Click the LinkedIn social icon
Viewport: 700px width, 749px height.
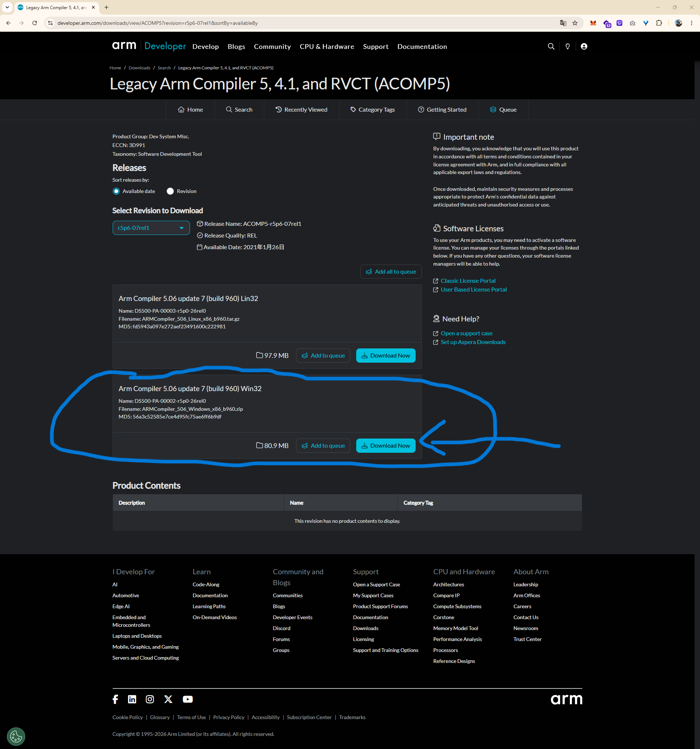click(132, 699)
